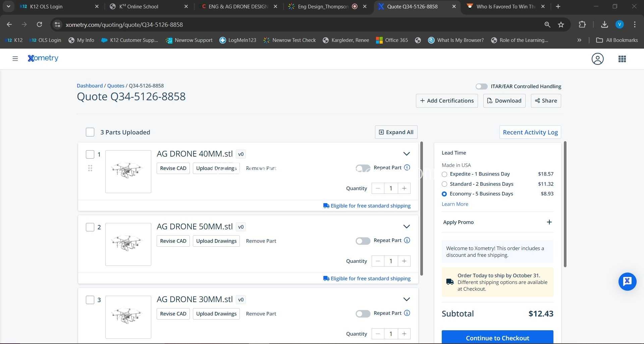This screenshot has height=344, width=644.
Task: Remove Part AG DRONE 50MM
Action: (x=261, y=241)
